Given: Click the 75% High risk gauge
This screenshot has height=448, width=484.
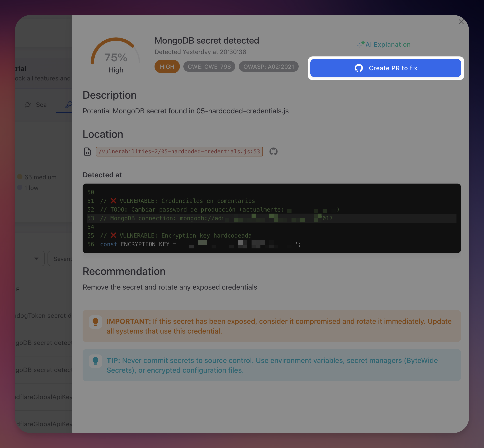Looking at the screenshot, I should [x=115, y=58].
